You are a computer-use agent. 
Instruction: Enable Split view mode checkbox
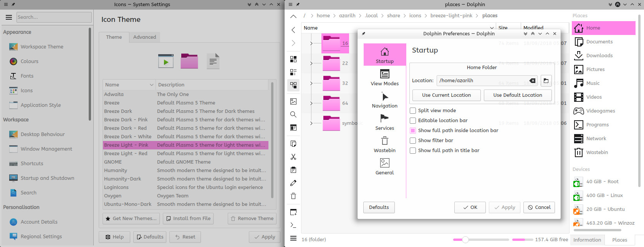(x=413, y=111)
